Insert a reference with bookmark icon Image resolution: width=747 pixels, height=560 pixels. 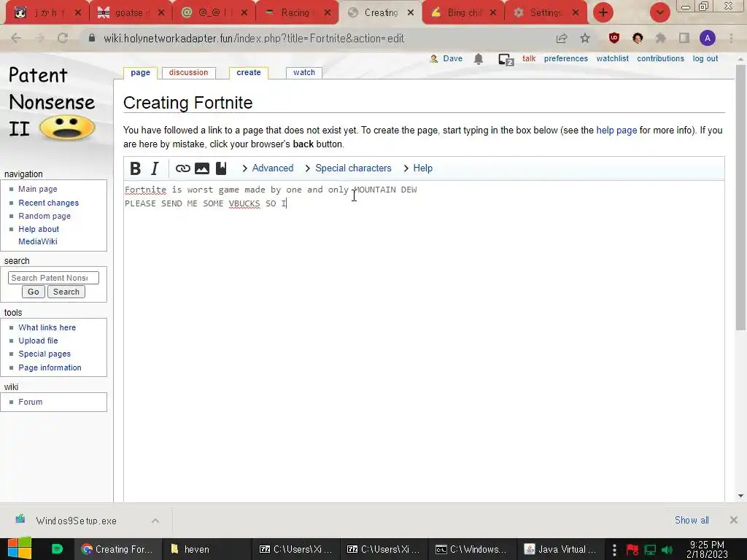pos(221,168)
